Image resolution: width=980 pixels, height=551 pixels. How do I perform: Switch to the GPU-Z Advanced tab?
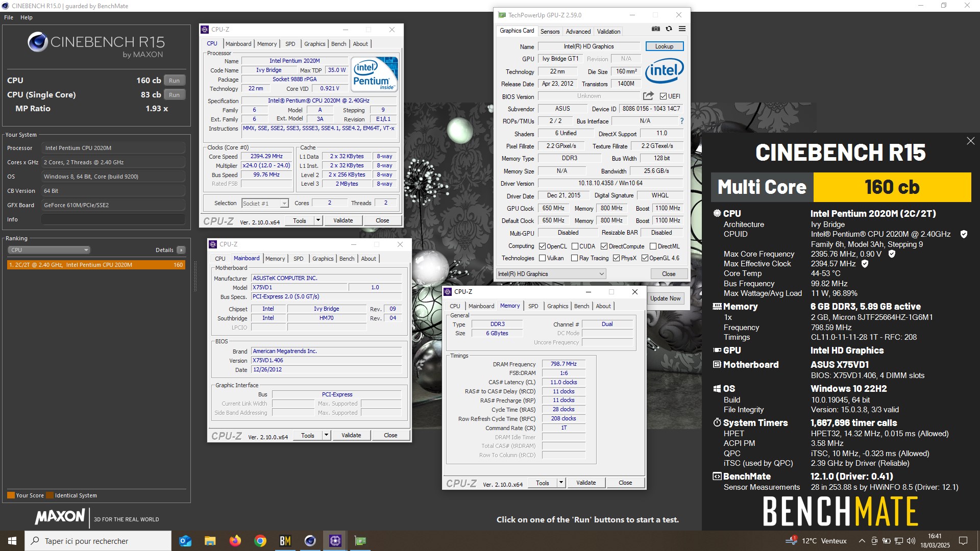pos(578,32)
